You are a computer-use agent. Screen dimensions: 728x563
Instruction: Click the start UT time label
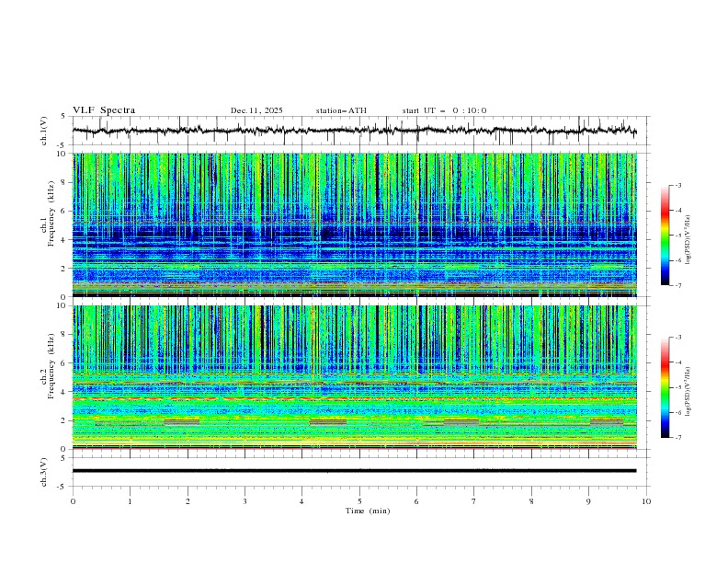click(444, 110)
